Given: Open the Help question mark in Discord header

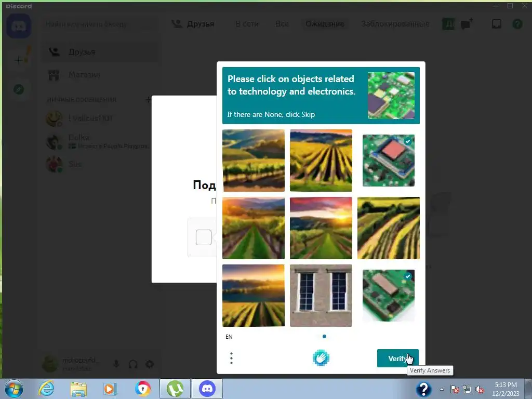Looking at the screenshot, I should 517,24.
